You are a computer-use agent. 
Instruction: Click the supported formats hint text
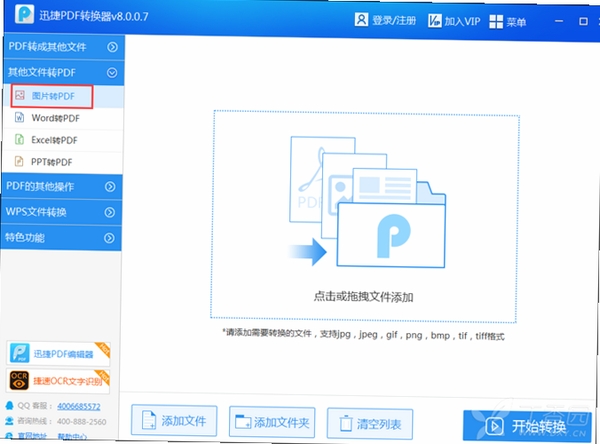(364, 335)
